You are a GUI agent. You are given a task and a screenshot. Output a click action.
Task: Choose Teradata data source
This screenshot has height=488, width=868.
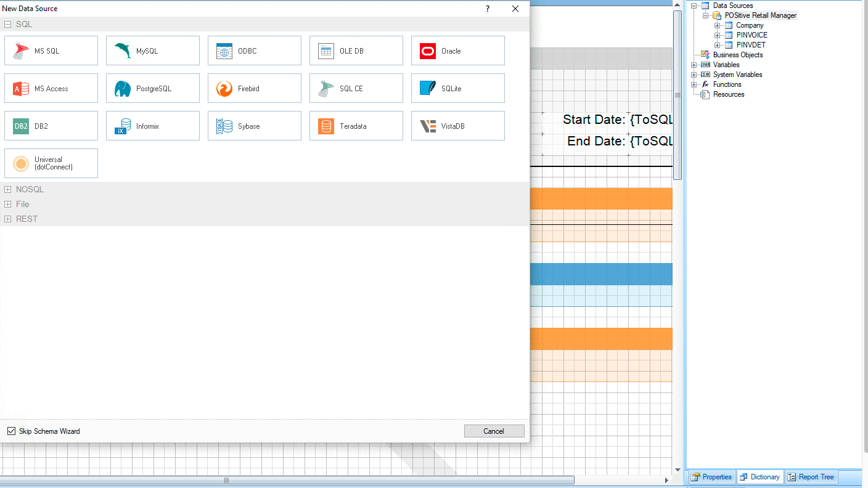pos(356,126)
